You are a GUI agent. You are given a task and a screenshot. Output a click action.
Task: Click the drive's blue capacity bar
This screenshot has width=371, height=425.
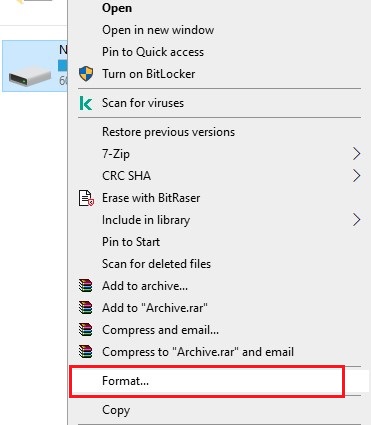click(63, 65)
